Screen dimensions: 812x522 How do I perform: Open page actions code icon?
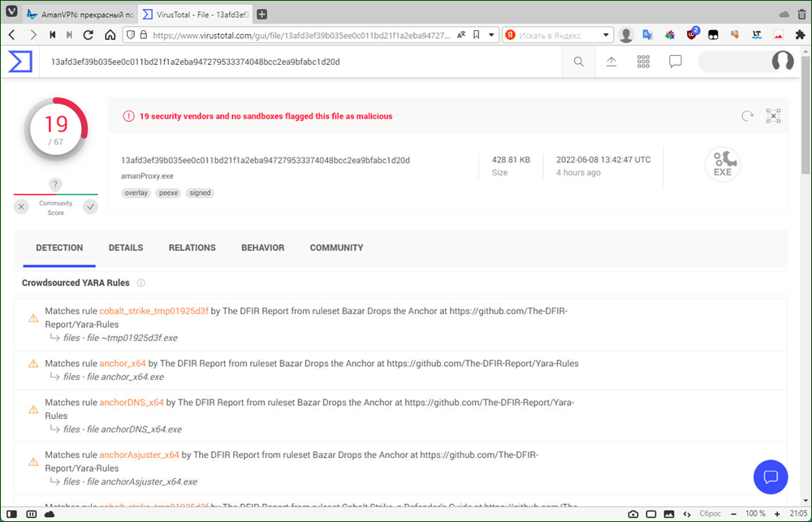point(687,514)
